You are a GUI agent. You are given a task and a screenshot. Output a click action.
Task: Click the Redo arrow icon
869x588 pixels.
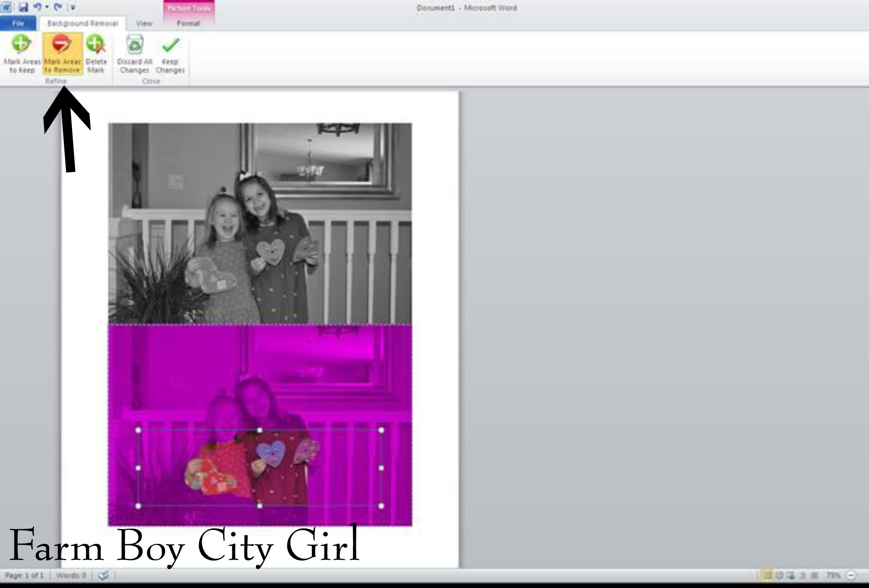(x=58, y=7)
